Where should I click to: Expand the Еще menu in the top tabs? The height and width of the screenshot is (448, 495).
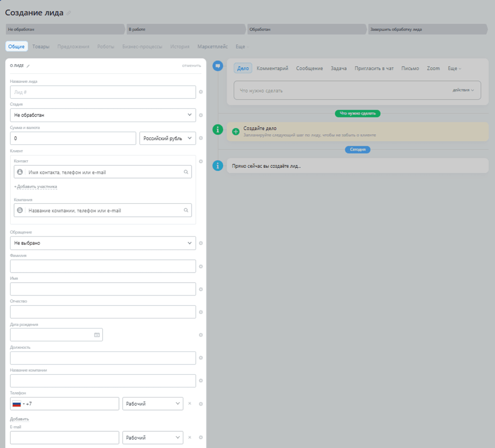click(x=242, y=47)
